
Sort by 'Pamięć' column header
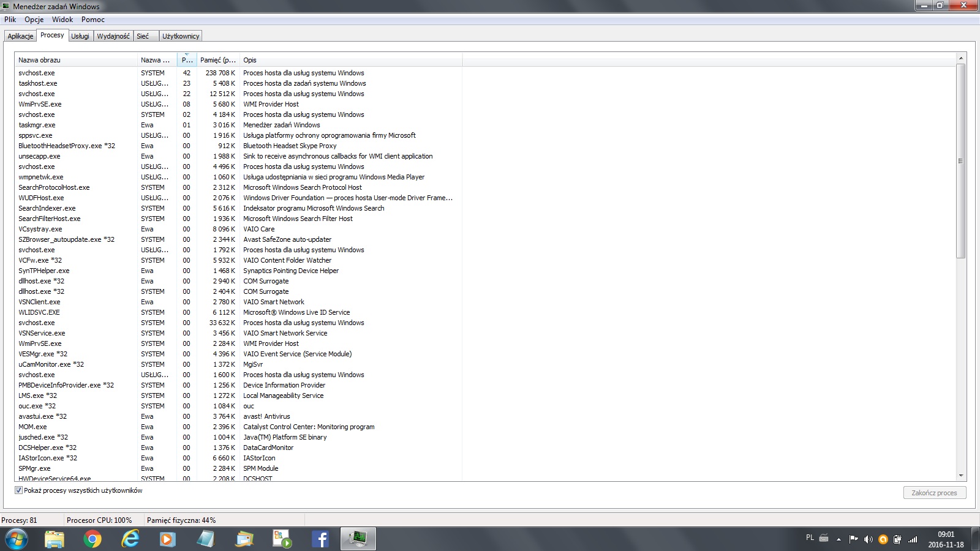(x=217, y=60)
